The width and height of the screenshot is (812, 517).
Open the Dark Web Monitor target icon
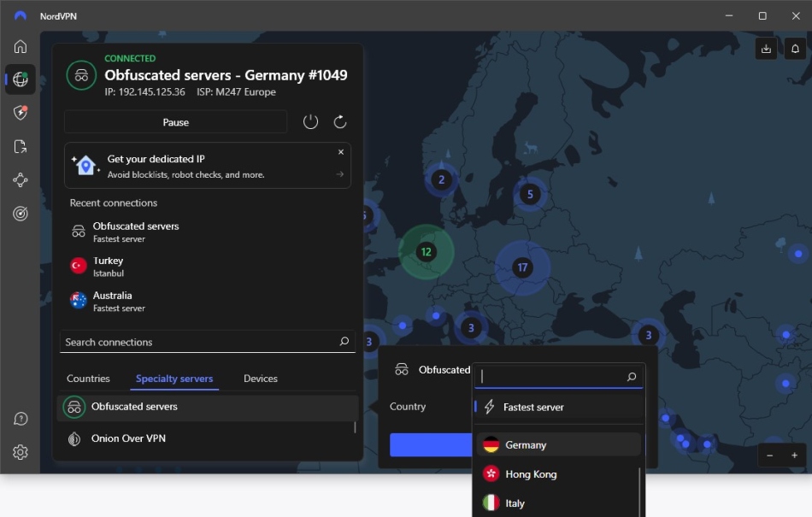(21, 214)
